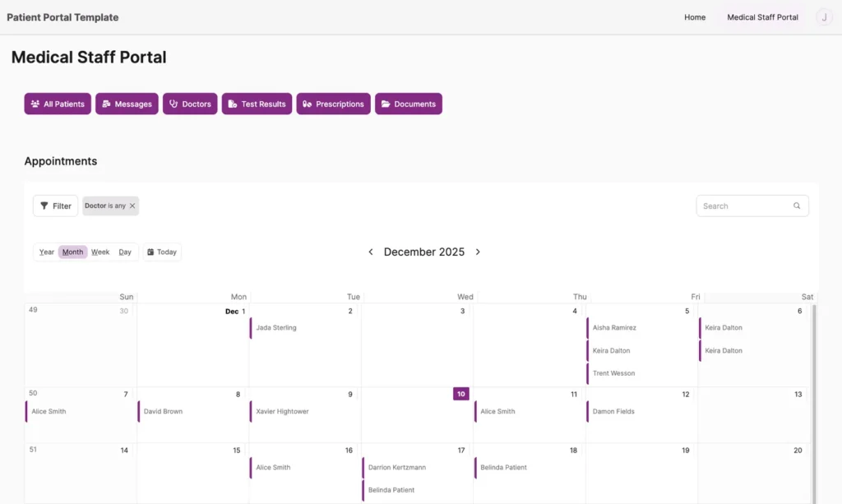842x504 pixels.
Task: Open the Filter options
Action: point(56,206)
